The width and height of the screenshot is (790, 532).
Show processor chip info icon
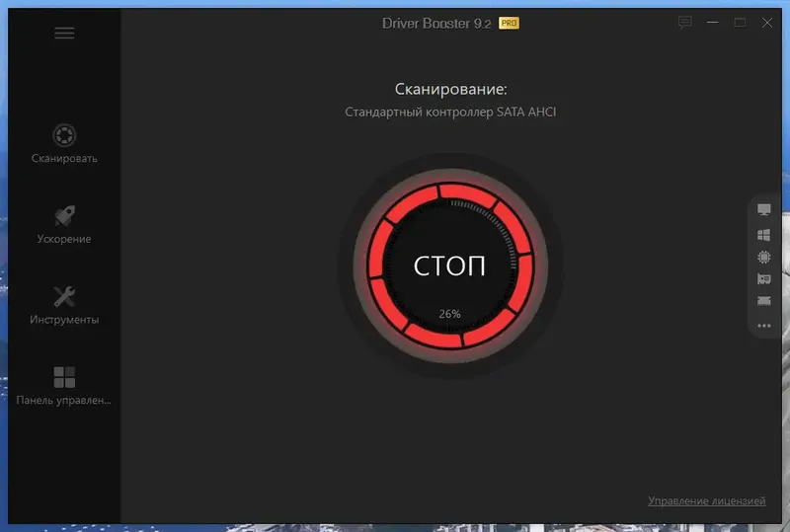click(763, 257)
